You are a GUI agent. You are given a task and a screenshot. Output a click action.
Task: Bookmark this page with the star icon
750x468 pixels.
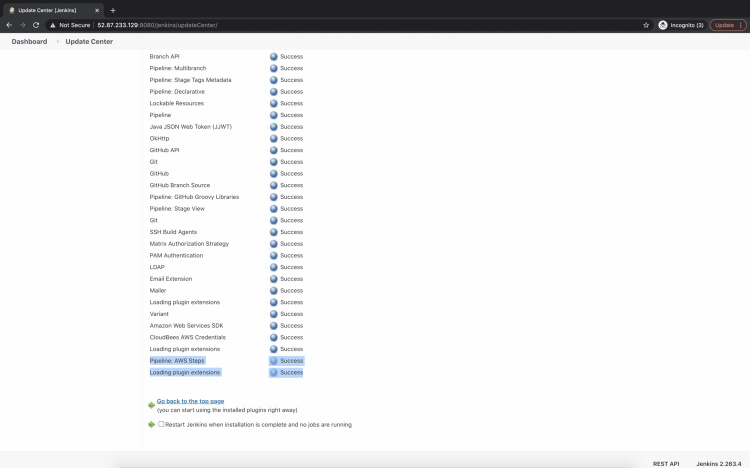pyautogui.click(x=646, y=25)
